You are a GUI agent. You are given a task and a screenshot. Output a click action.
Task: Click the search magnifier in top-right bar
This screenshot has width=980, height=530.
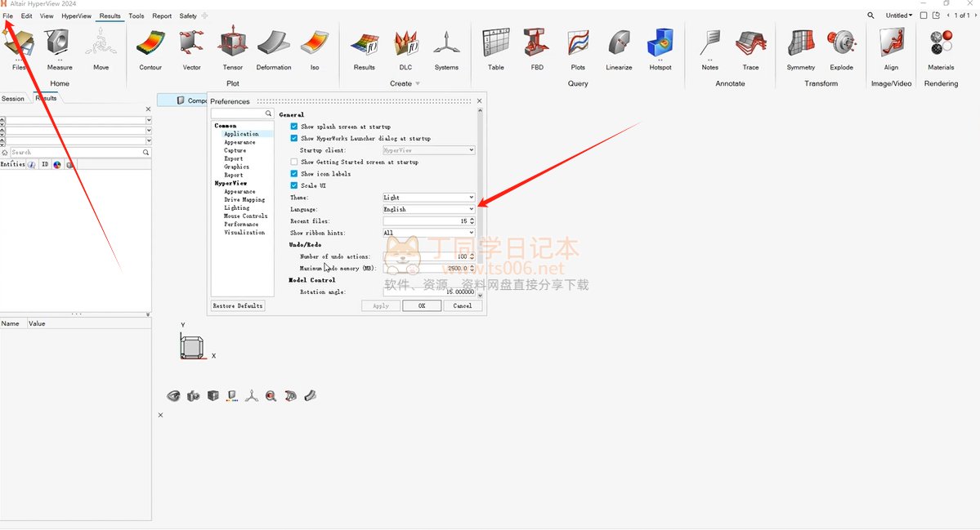(870, 16)
